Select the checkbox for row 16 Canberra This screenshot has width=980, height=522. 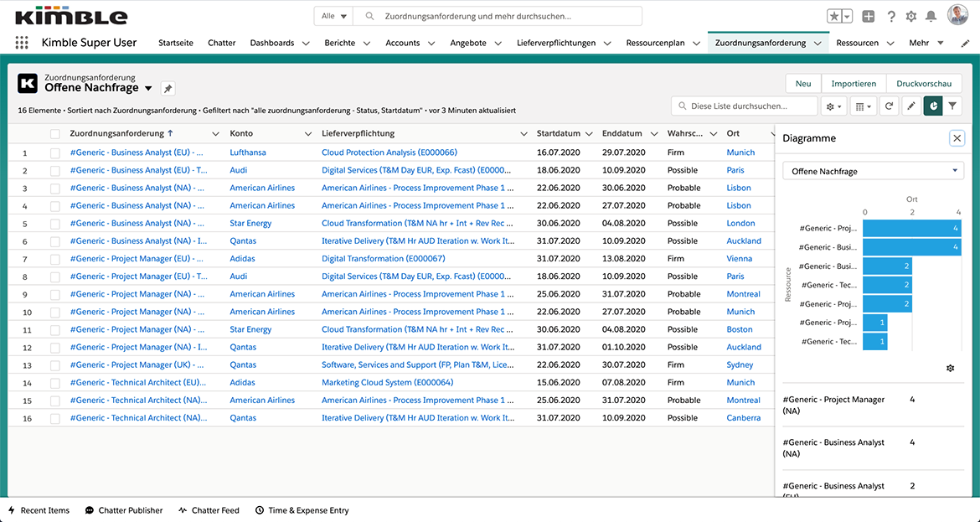pos(55,418)
